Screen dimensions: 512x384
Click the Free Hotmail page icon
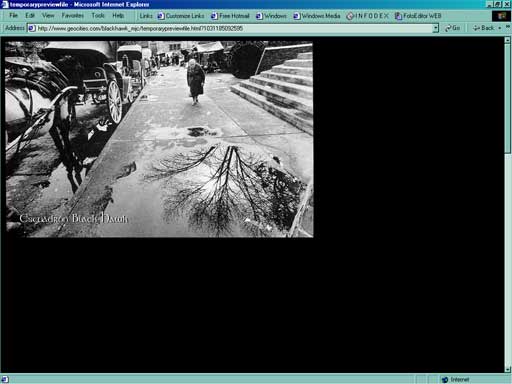pyautogui.click(x=215, y=16)
